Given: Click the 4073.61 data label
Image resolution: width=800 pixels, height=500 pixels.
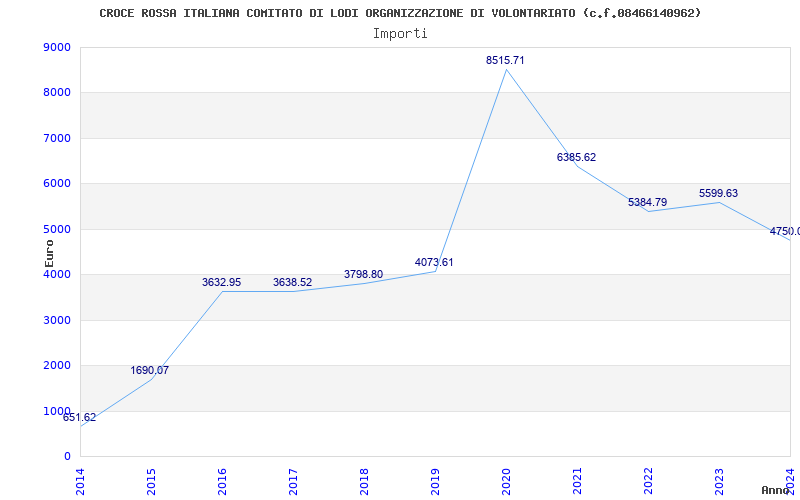Looking at the screenshot, I should coord(434,262).
